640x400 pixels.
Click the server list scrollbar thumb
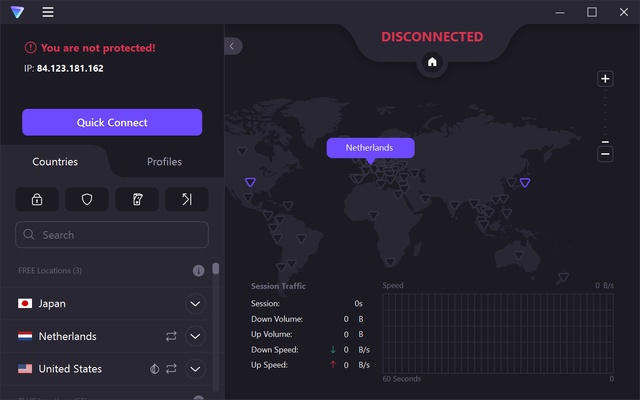click(x=216, y=268)
